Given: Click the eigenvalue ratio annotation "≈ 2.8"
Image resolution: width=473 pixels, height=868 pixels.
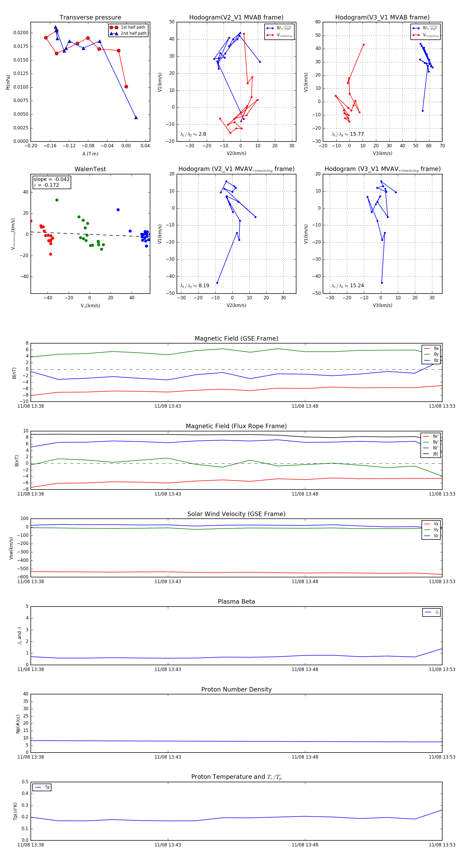Looking at the screenshot, I should [x=193, y=134].
